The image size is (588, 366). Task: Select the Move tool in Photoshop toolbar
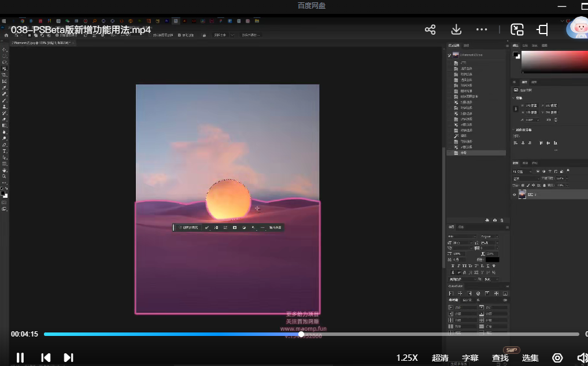click(x=5, y=50)
